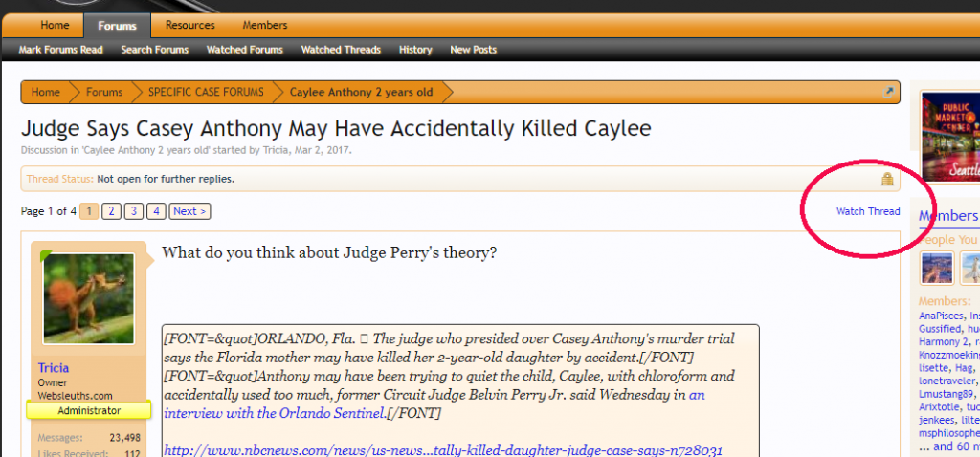The height and width of the screenshot is (457, 980).
Task: Click Mark Forums Read
Action: pyautogui.click(x=60, y=50)
